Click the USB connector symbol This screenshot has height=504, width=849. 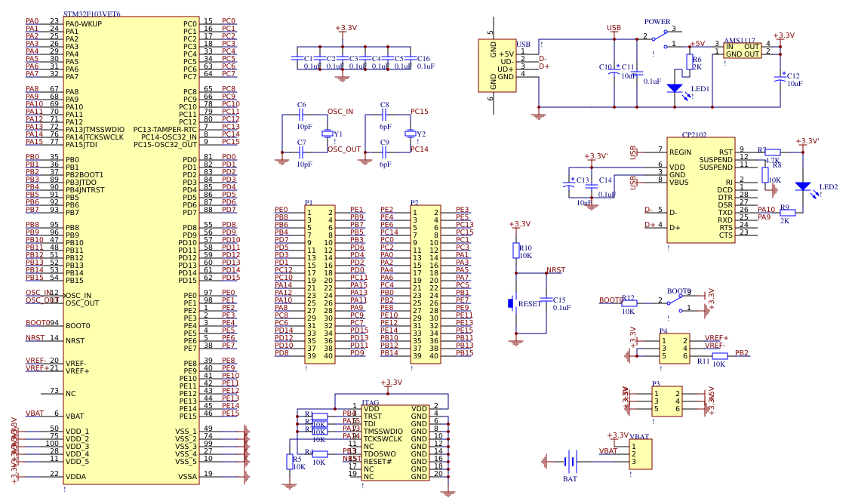(x=499, y=64)
